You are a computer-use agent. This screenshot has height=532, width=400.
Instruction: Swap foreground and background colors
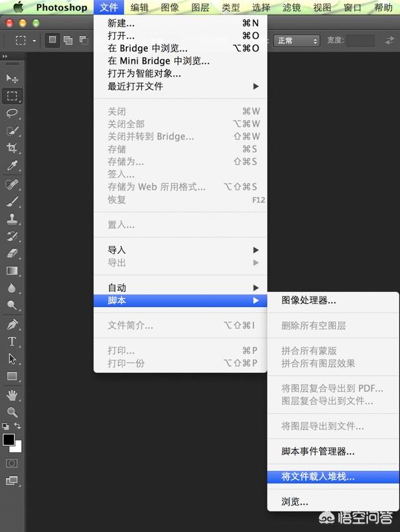pyautogui.click(x=18, y=426)
